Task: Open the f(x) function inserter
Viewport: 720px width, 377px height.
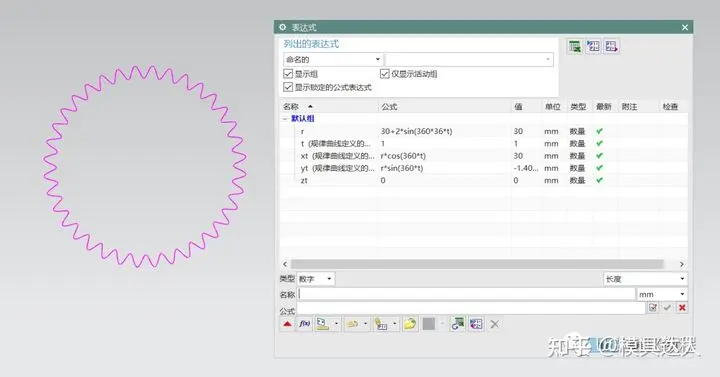Action: 304,324
